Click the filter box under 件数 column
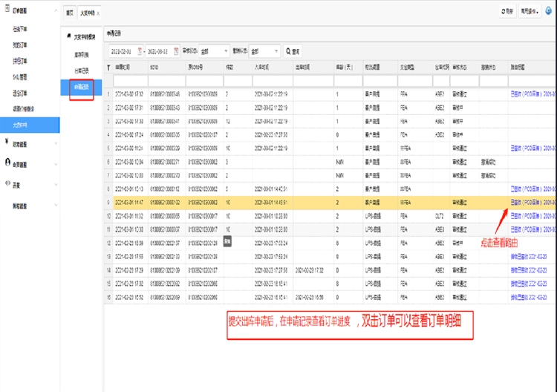The height and width of the screenshot is (392, 557). pos(238,81)
